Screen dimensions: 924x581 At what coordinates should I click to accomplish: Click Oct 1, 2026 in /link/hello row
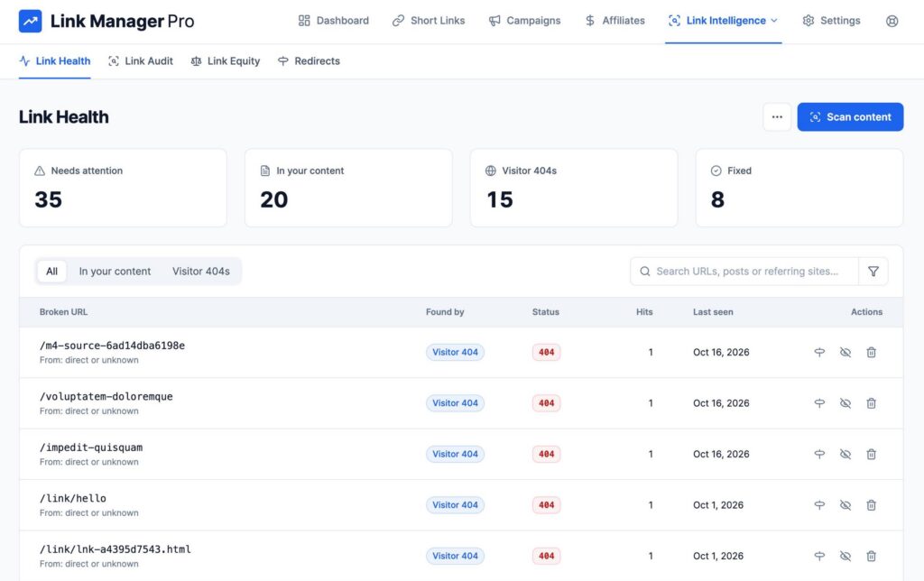(x=718, y=505)
